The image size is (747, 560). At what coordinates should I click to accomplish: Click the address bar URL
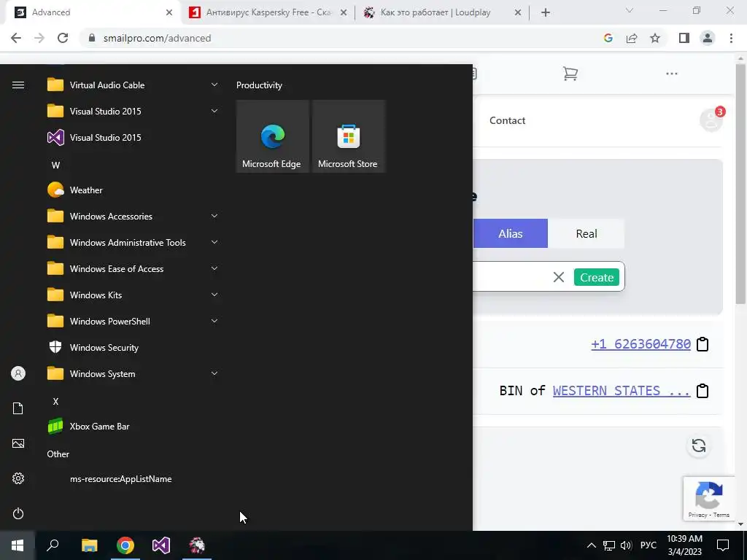[x=158, y=38]
